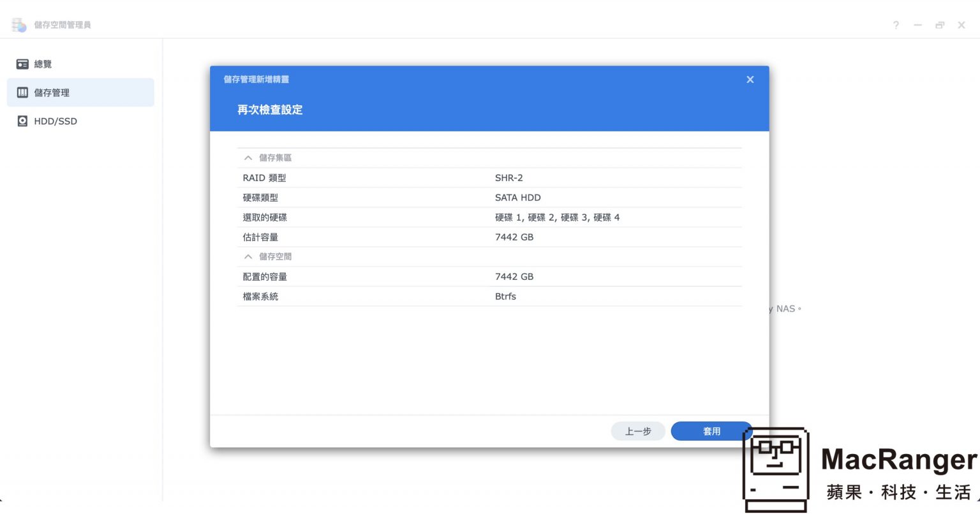The height and width of the screenshot is (514, 980).
Task: Click the 選取的硬碟 drive list value
Action: click(x=558, y=217)
